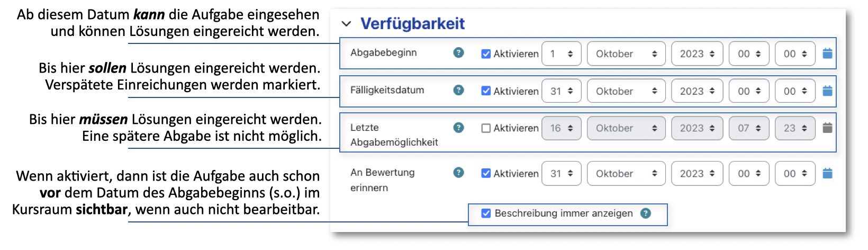The image size is (868, 250).
Task: Click calendar icon for Letzte Abgabemöglichkeit
Action: tap(828, 128)
